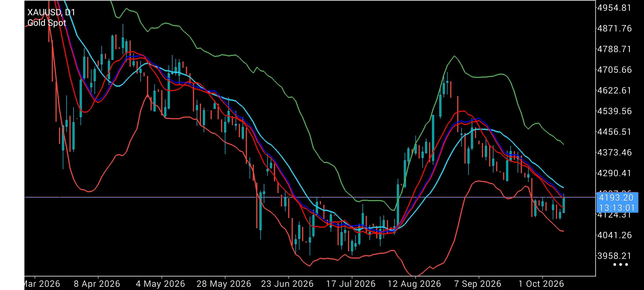
Task: Click the 4871.76 price scale label
Action: coord(614,28)
